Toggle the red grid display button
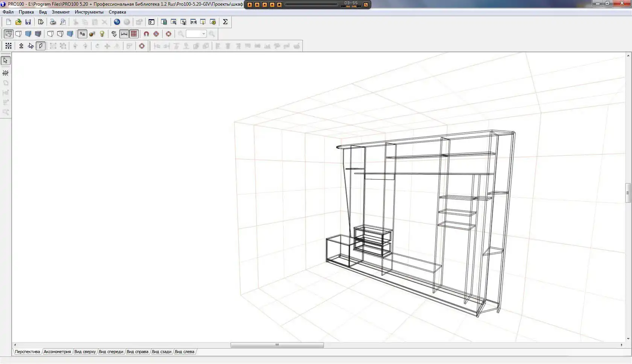The image size is (632, 364). click(134, 34)
